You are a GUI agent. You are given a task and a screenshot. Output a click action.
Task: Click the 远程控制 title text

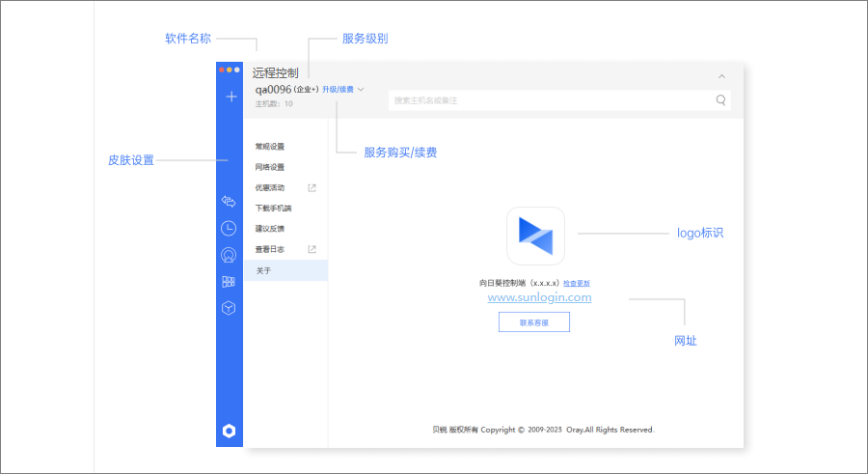tap(275, 72)
